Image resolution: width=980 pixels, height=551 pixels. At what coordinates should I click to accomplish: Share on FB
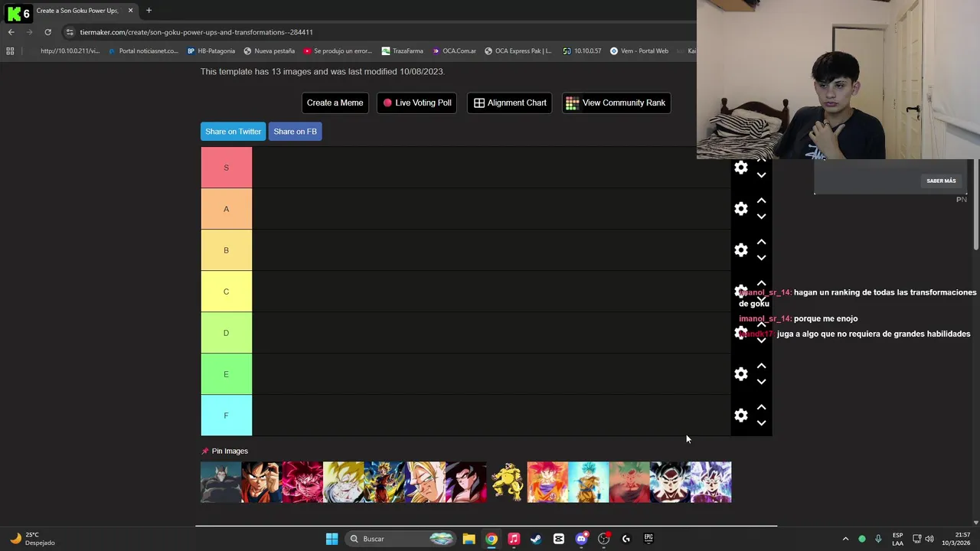[295, 132]
